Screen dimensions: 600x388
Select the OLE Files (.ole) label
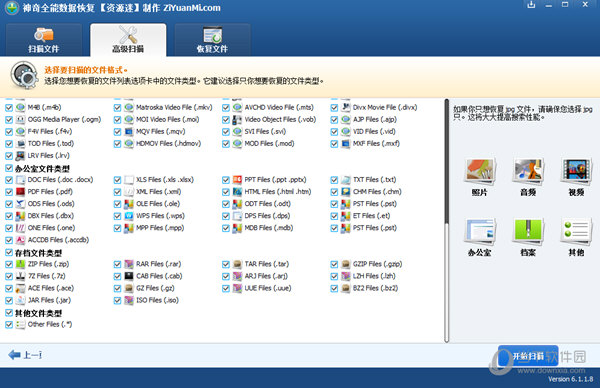[x=158, y=204]
